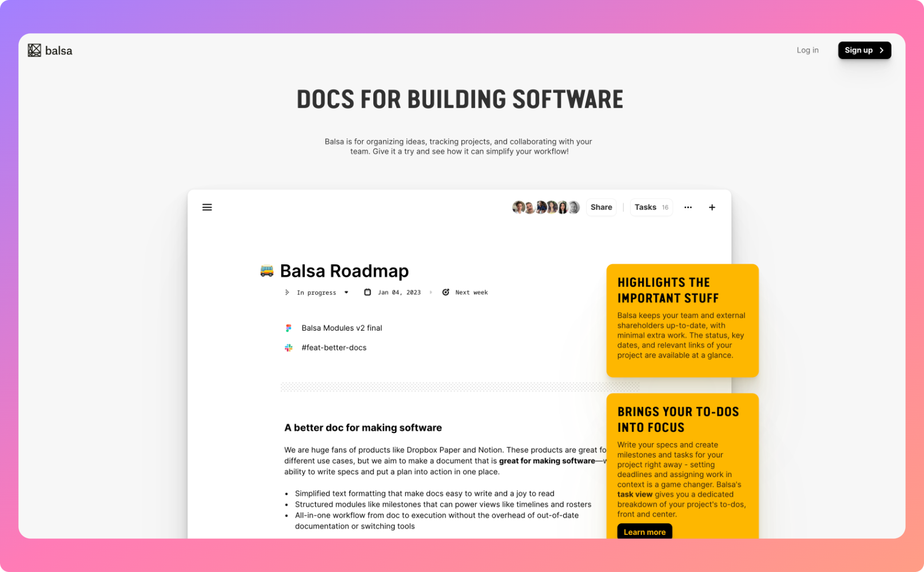This screenshot has height=572, width=924.
Task: Click the three-dot more options icon
Action: coord(688,207)
